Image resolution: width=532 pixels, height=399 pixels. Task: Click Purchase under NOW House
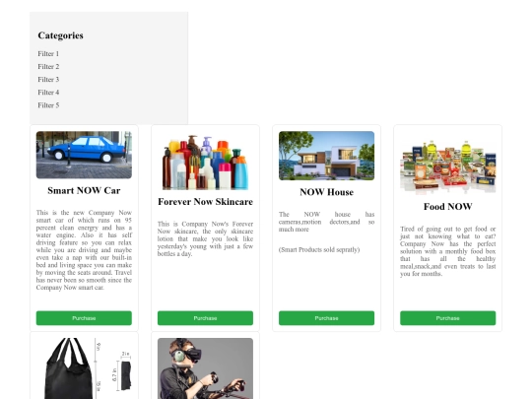pyautogui.click(x=326, y=318)
